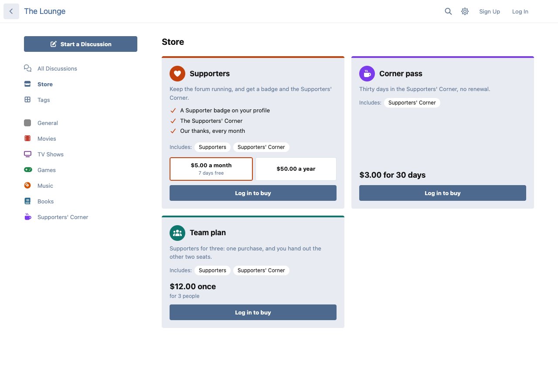Click the TV Shows monitor icon
The width and height of the screenshot is (558, 392).
27,154
